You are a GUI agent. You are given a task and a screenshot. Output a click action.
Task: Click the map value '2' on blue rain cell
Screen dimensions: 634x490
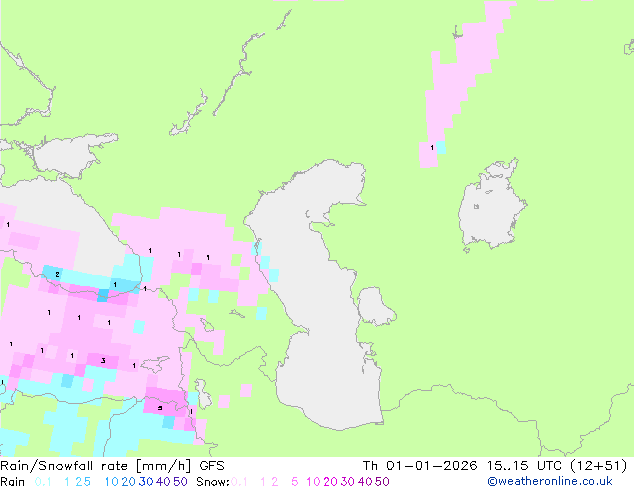57,275
